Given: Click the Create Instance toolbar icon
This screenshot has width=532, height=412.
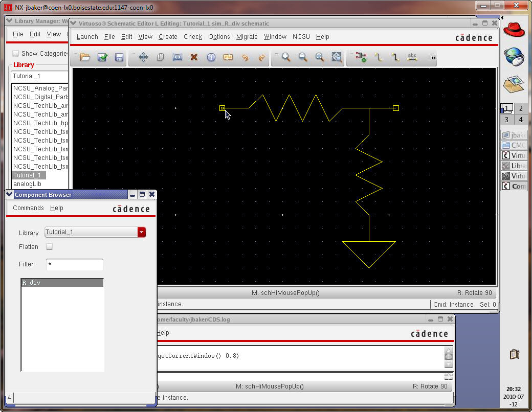Looking at the screenshot, I should (361, 57).
